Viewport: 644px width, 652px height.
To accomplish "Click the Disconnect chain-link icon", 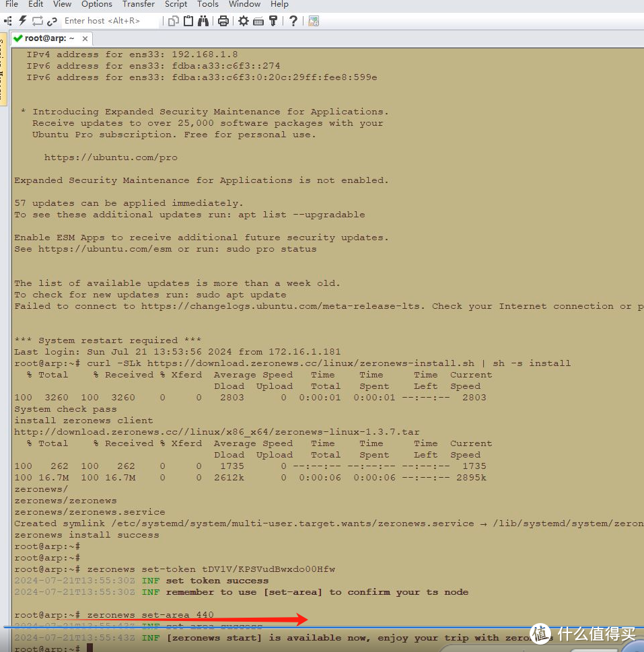I will click(x=52, y=21).
